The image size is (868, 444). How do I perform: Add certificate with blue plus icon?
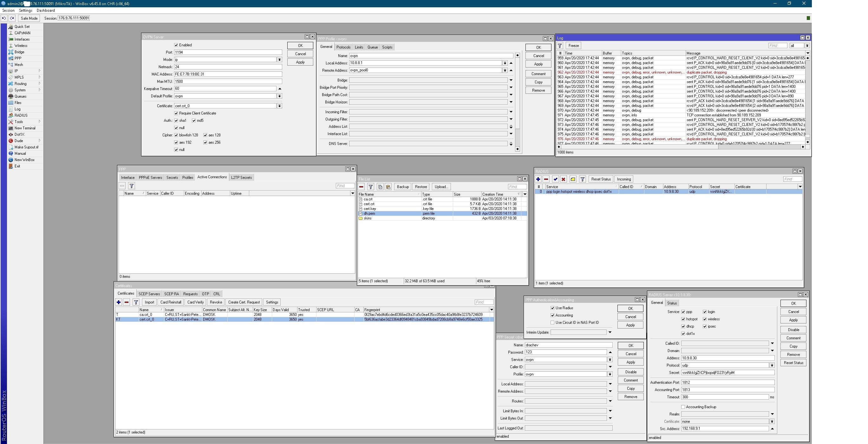(x=119, y=302)
